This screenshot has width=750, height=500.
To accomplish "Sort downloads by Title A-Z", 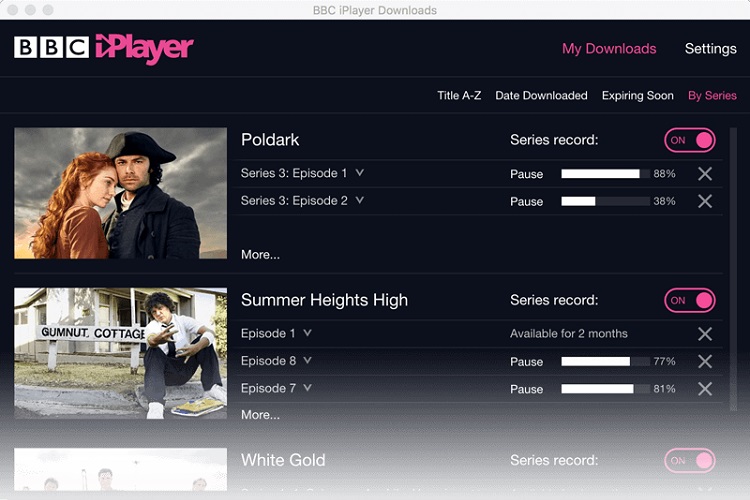I will [x=459, y=96].
